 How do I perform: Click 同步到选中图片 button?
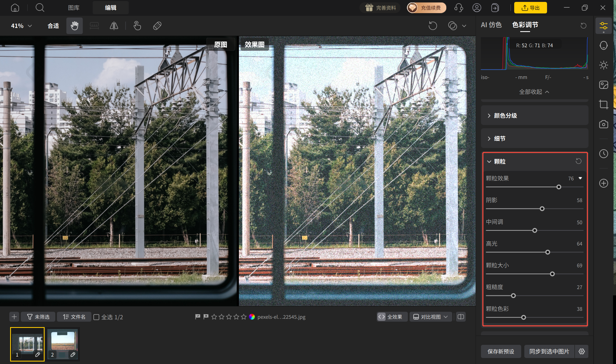coord(549,351)
